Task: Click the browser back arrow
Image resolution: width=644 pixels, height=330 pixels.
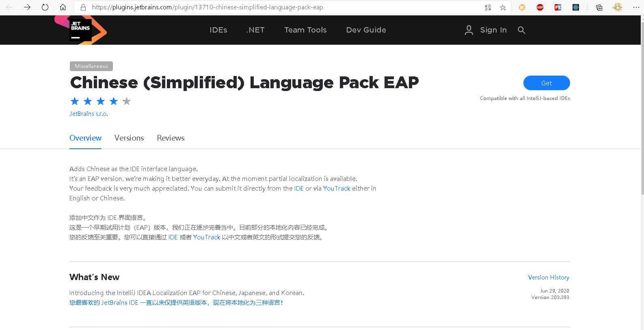Action: pyautogui.click(x=9, y=7)
